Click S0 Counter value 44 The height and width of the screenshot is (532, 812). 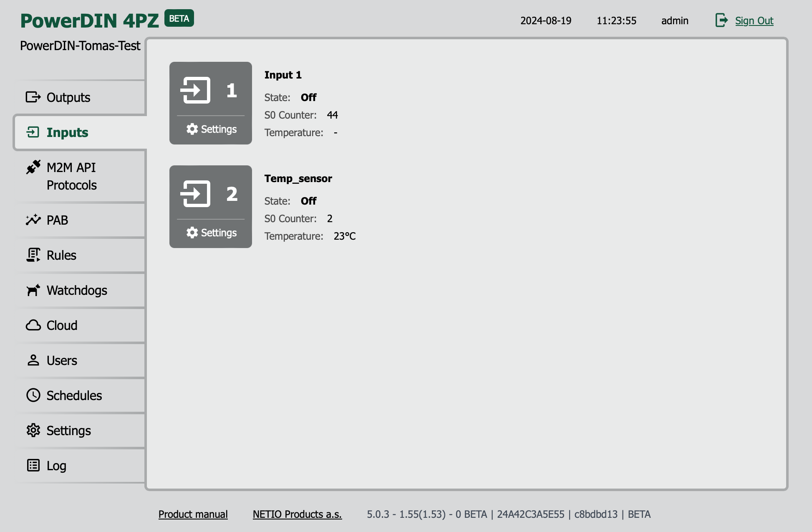point(333,115)
